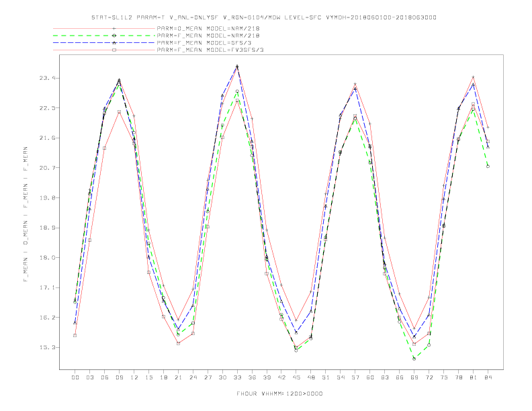
Task: Click y-axis tick label 21.6
Action: click(47, 138)
